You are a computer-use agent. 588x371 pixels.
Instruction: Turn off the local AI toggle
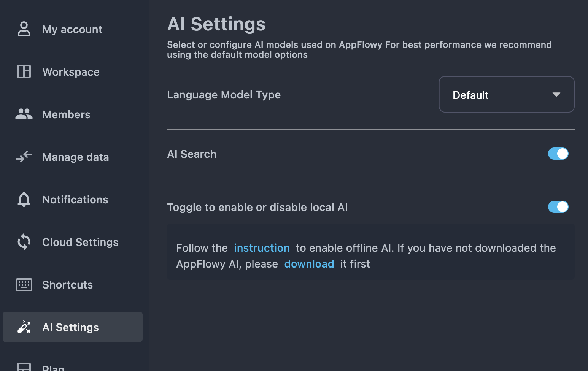coord(558,207)
